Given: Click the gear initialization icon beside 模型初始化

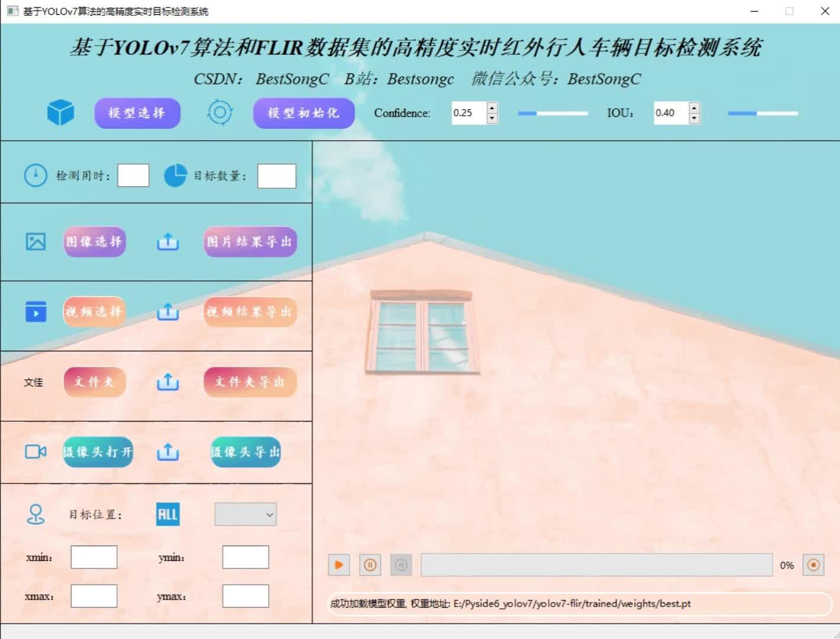Looking at the screenshot, I should click(219, 113).
